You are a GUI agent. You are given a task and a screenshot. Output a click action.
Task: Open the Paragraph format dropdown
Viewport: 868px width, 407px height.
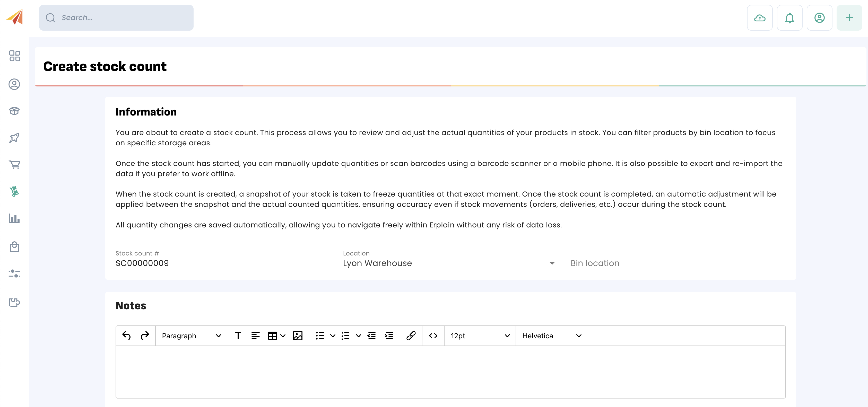coord(191,336)
